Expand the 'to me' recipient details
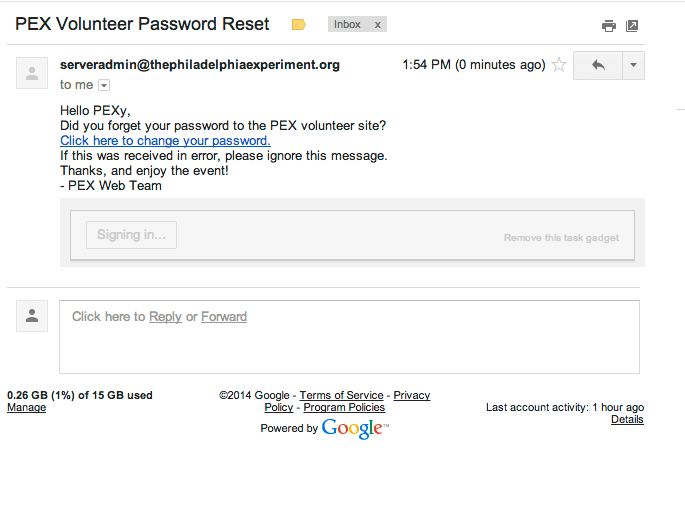The height and width of the screenshot is (516, 685). (104, 86)
